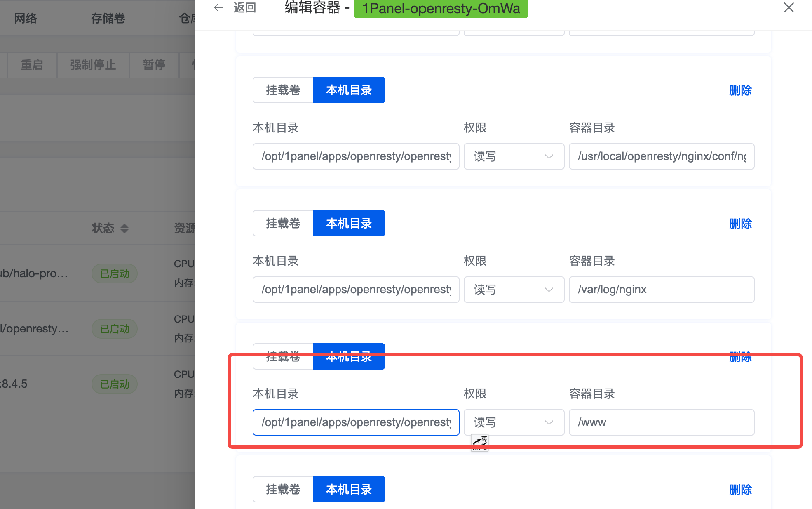Viewport: 812px width, 509px height.
Task: Select 本机目录 for the /var/log/nginx mount
Action: 349,223
